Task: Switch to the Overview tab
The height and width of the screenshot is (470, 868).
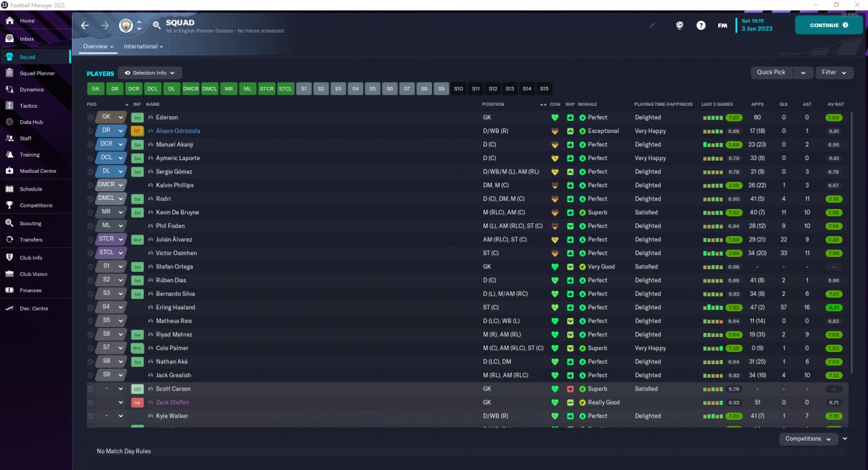Action: point(98,47)
